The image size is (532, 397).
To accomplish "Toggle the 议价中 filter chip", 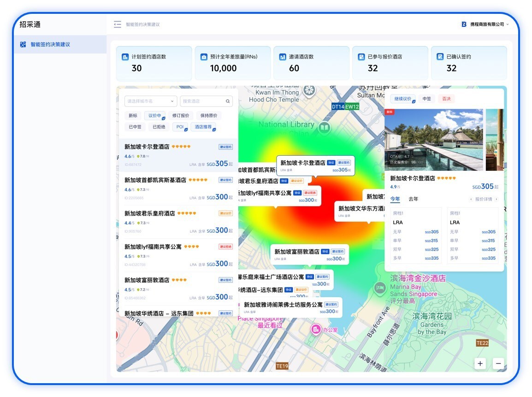I will point(154,116).
